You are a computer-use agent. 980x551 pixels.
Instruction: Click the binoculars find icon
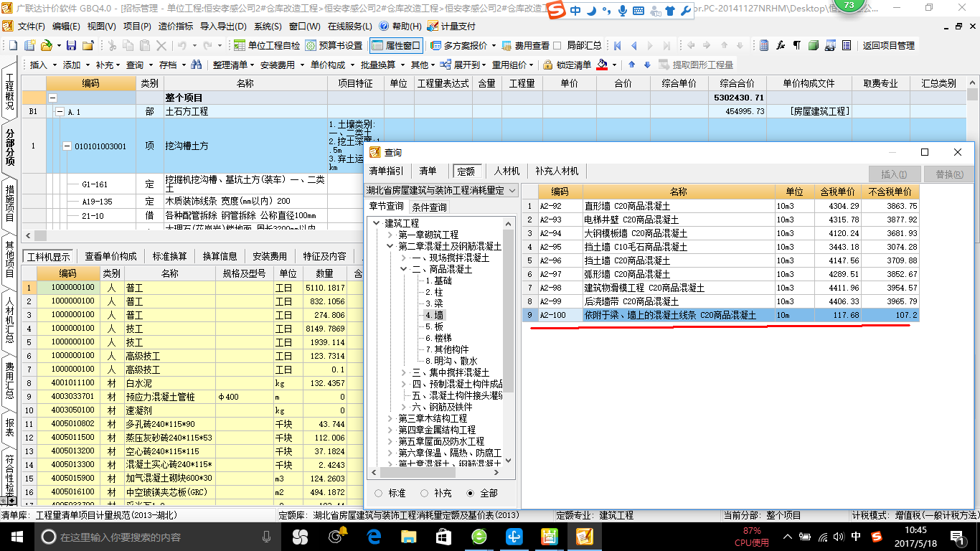click(x=196, y=65)
